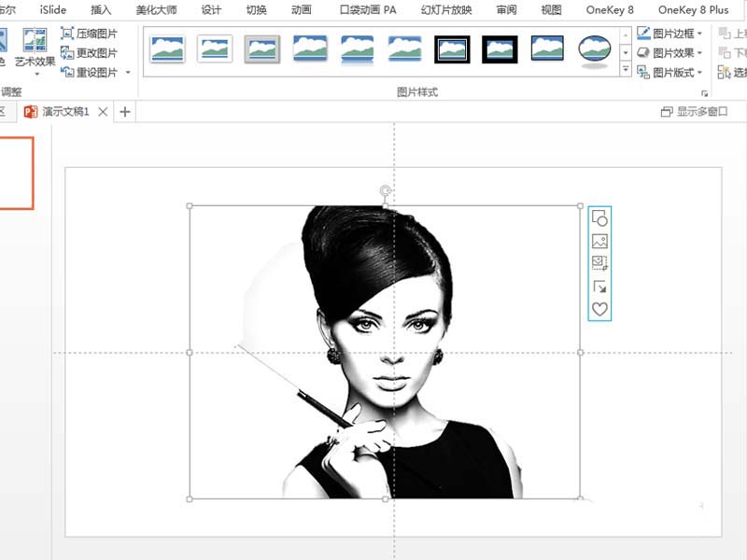Screen dimensions: 747x560
Task: Click the picture icon in floating toolbar
Action: 599,241
